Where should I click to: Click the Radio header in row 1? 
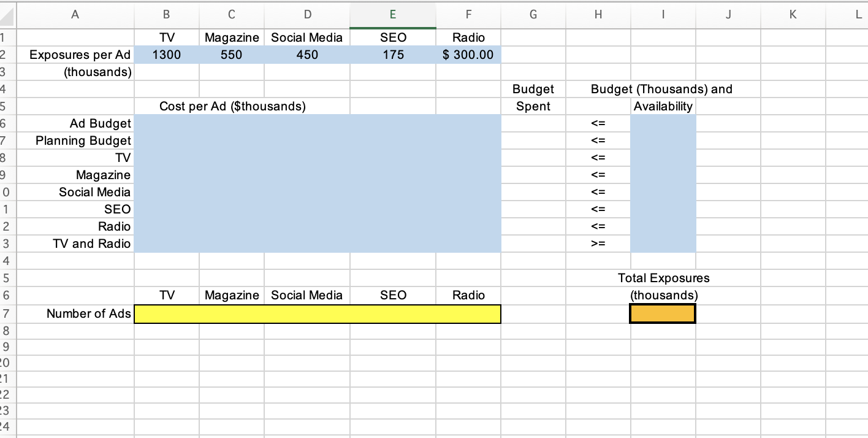pyautogui.click(x=468, y=37)
